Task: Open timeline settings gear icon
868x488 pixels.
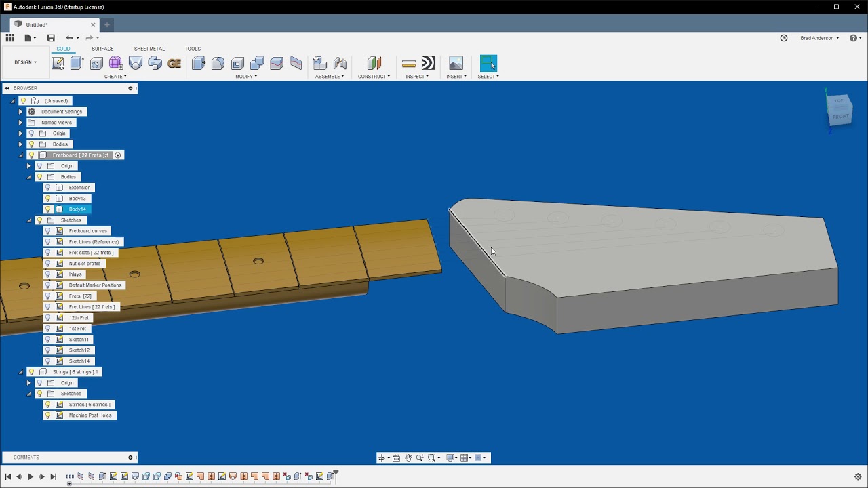Action: [858, 476]
